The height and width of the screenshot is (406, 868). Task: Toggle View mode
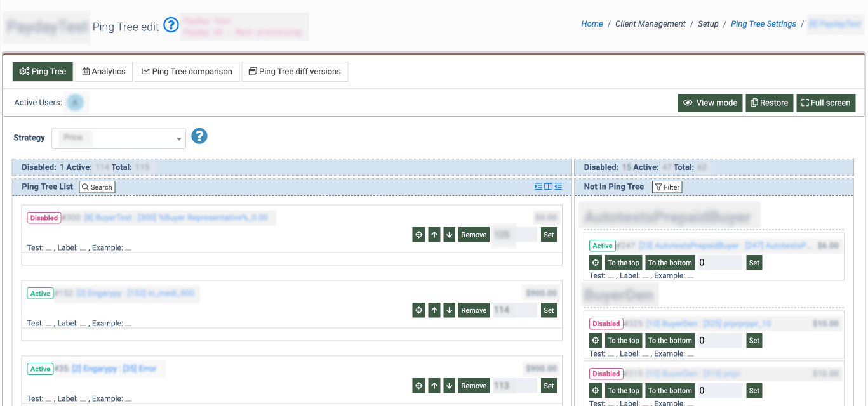[710, 103]
